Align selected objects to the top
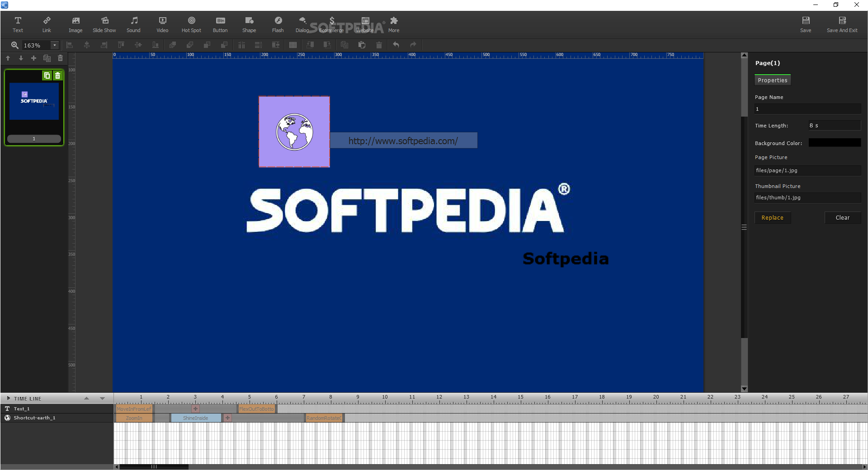 pos(121,45)
